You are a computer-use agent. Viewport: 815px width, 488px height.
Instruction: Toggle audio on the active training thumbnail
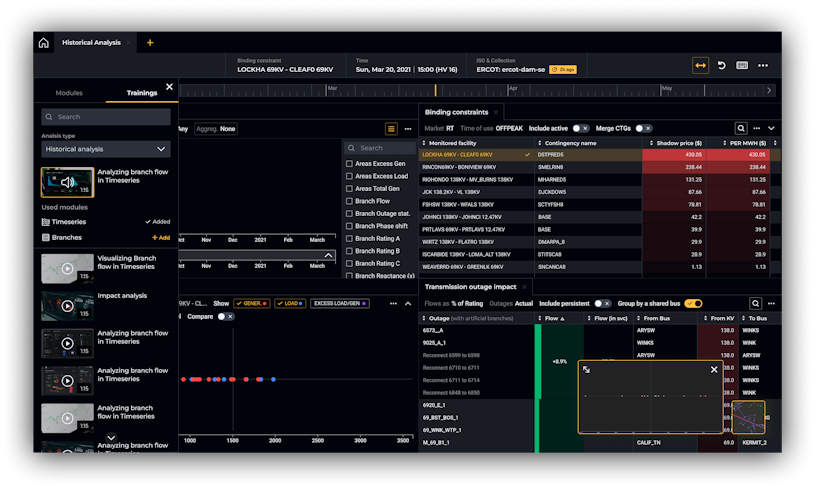coord(68,182)
